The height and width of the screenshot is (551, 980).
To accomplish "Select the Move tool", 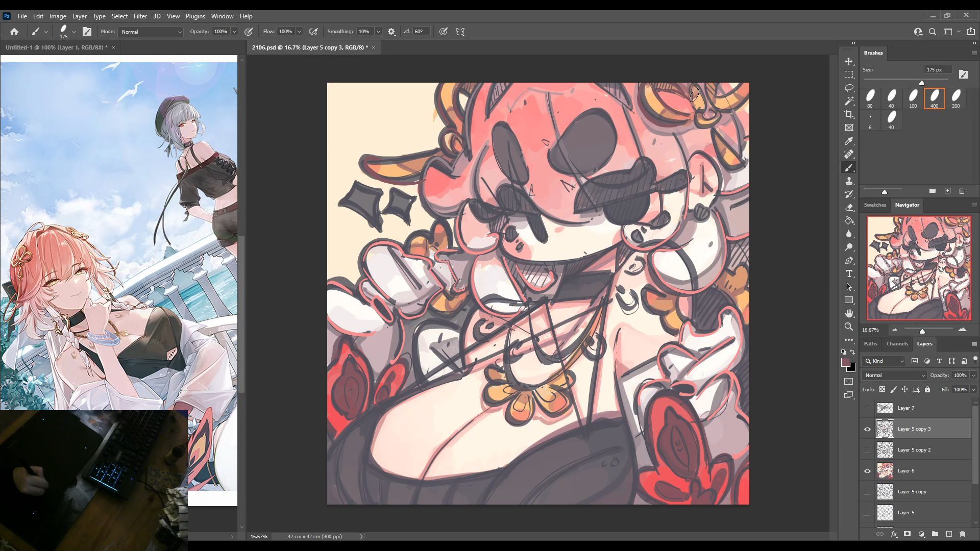I will [x=849, y=61].
